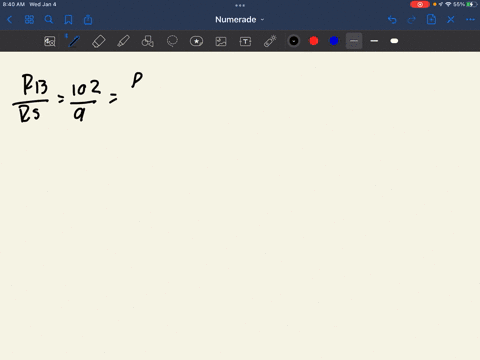Open the Elements sticker tool
480x360 pixels.
pos(196,41)
